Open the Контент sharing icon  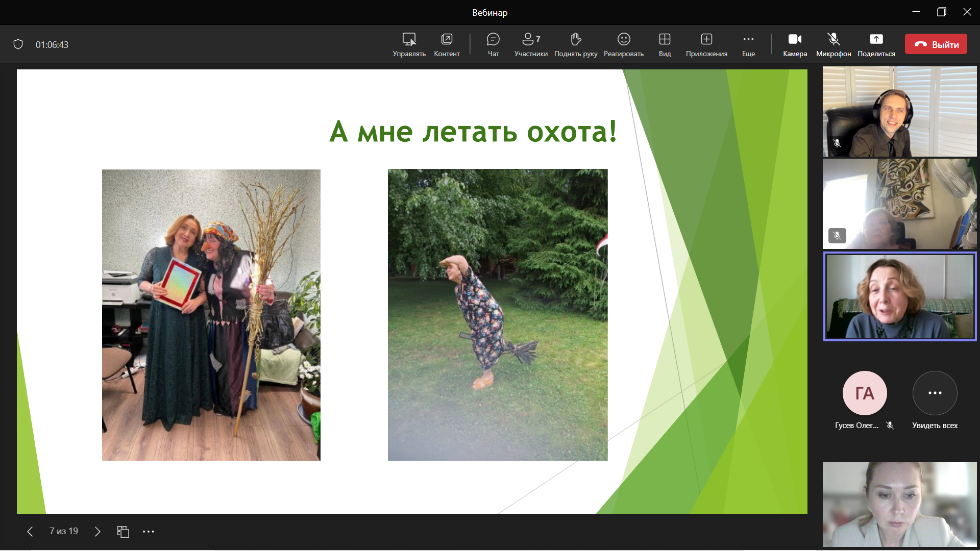(446, 44)
